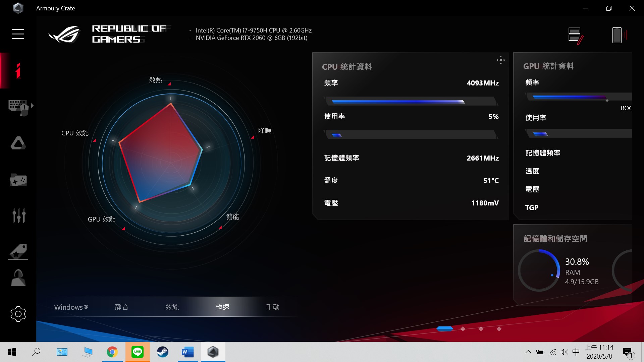This screenshot has width=644, height=362.
Task: Select the 靜音 silent mode
Action: 121,307
